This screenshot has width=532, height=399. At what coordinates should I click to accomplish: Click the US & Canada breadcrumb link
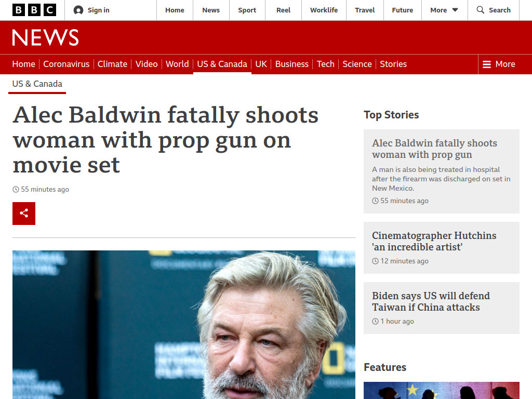coord(37,84)
